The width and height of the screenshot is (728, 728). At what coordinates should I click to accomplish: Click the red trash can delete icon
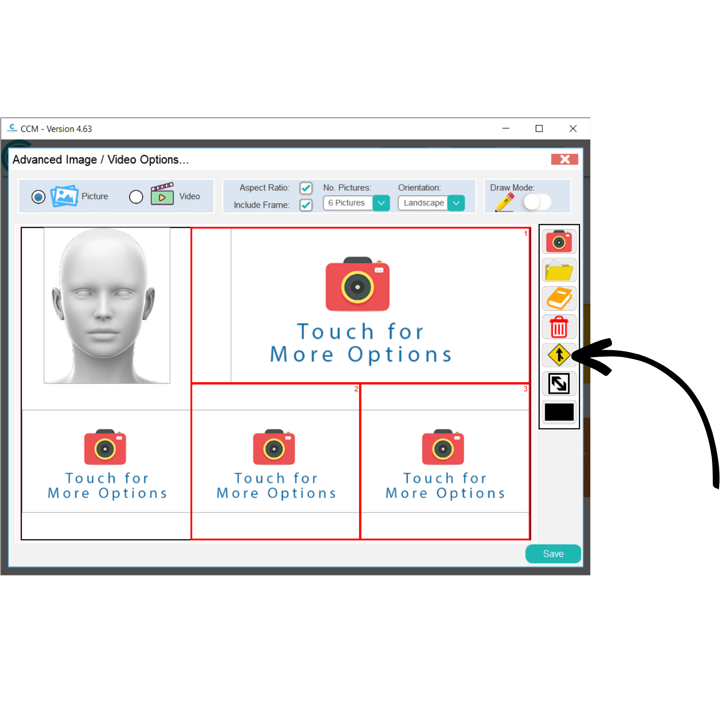pos(559,327)
